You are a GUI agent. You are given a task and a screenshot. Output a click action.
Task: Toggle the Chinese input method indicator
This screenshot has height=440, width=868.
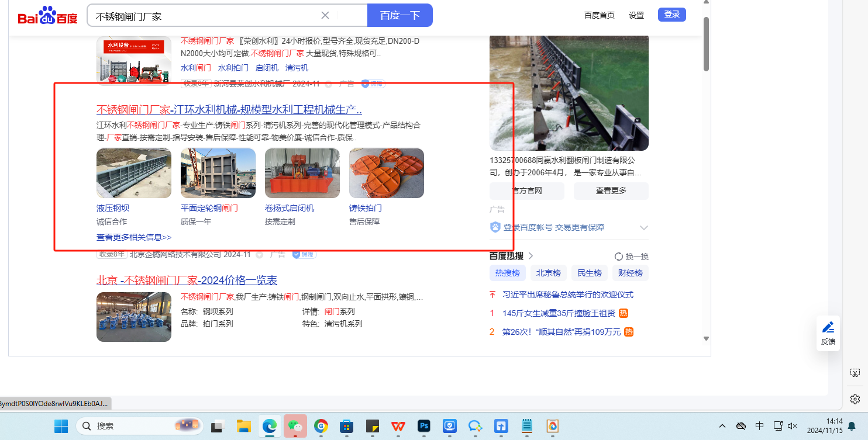[759, 426]
